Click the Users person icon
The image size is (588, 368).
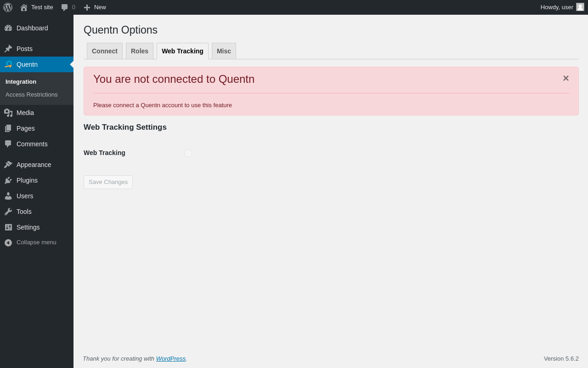8,196
